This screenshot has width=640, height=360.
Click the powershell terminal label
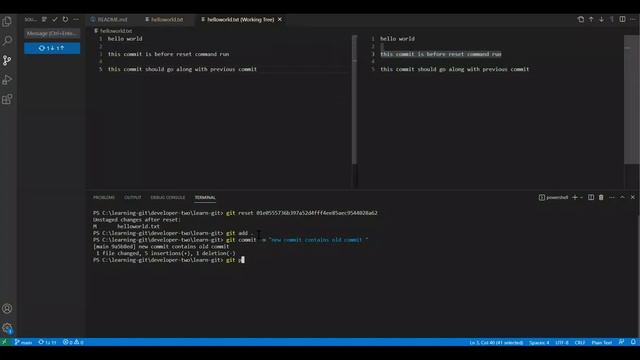point(553,198)
